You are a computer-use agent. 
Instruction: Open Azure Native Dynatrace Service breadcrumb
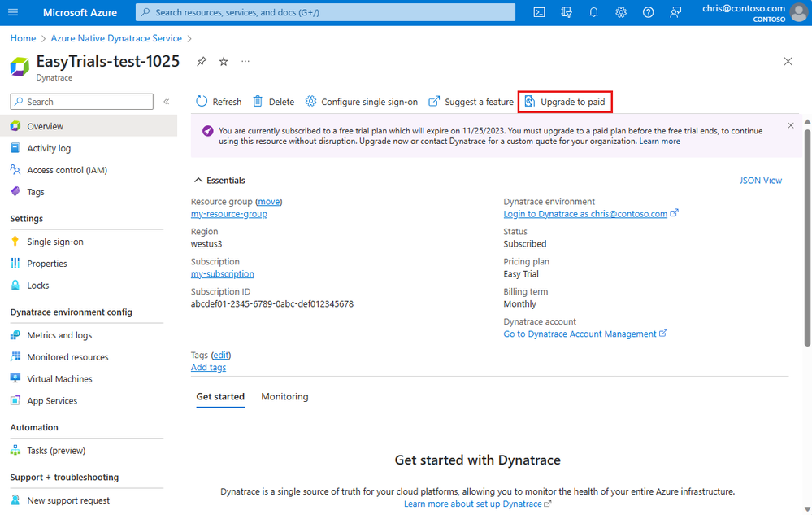coord(116,38)
